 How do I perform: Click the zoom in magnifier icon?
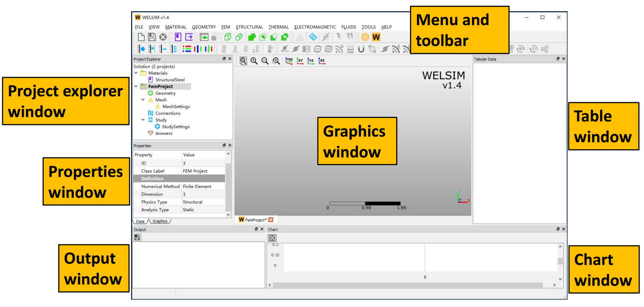point(254,61)
